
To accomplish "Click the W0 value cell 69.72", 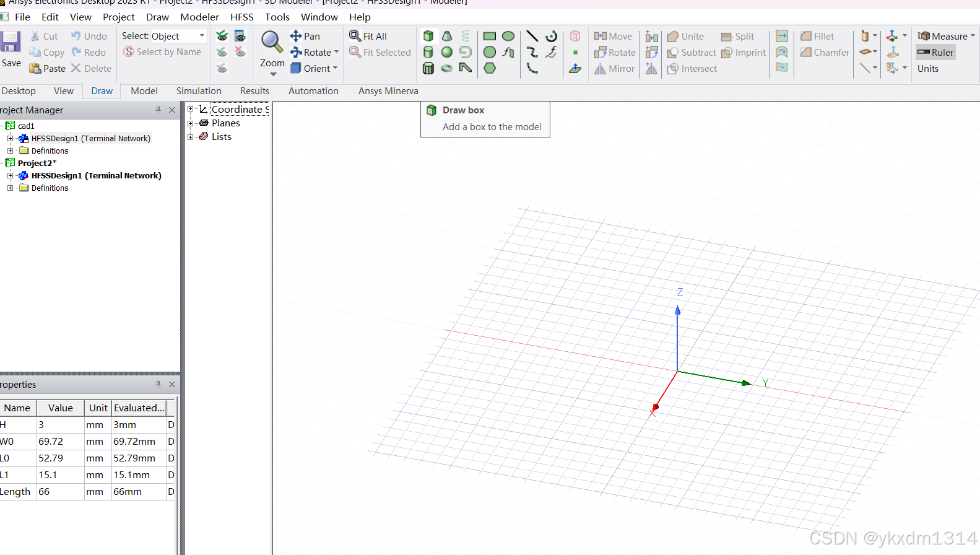I will click(x=60, y=441).
